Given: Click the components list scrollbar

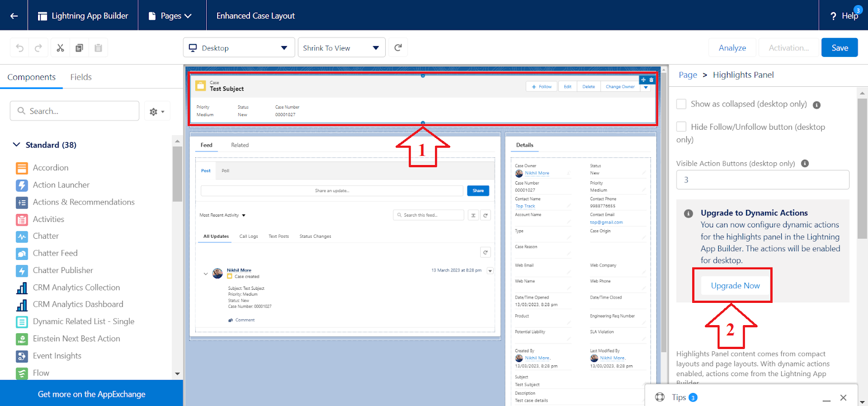Looking at the screenshot, I should [x=177, y=174].
